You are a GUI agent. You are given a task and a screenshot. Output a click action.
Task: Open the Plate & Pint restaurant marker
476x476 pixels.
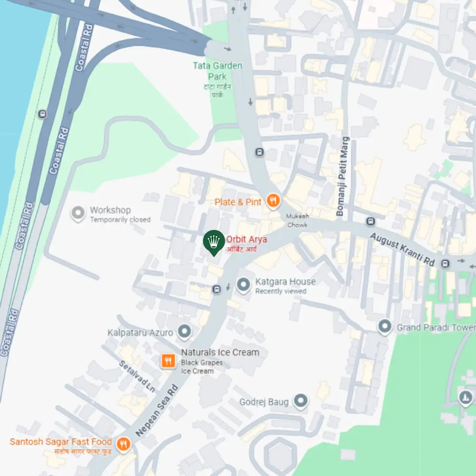point(273,201)
